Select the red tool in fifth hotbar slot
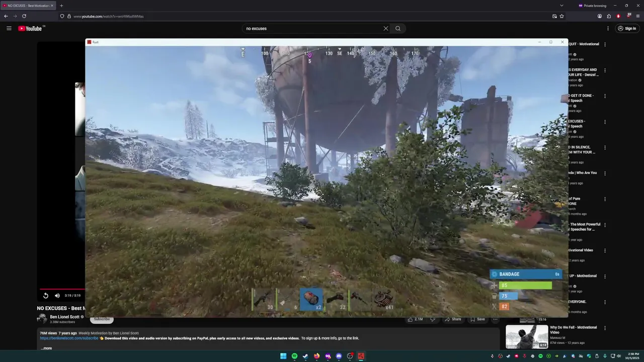Image resolution: width=644 pixels, height=362 pixels. pyautogui.click(x=359, y=299)
